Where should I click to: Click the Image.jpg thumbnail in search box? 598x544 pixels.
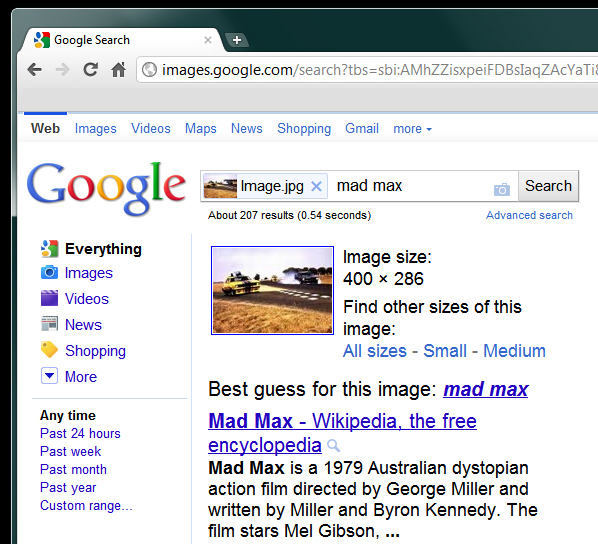click(220, 186)
